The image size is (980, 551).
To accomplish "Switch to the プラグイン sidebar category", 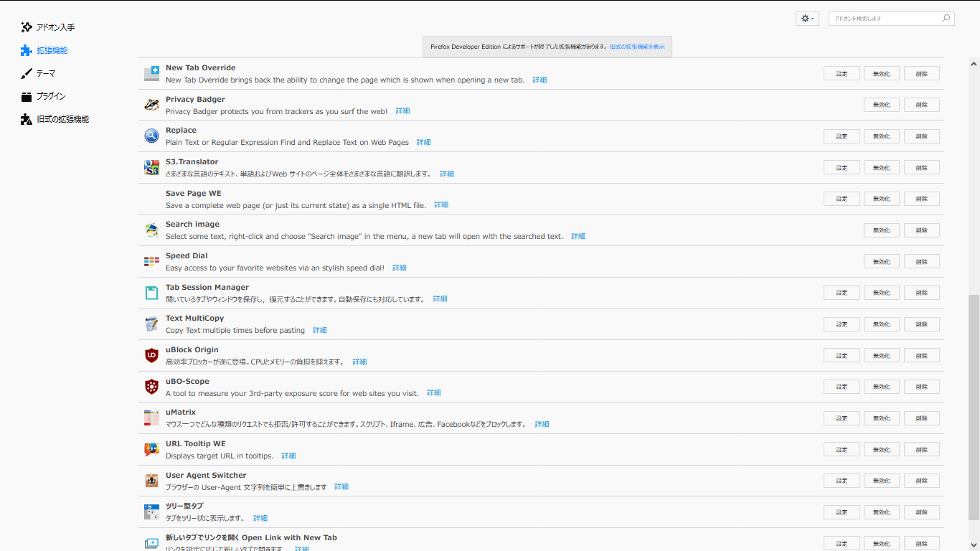I will (x=43, y=96).
